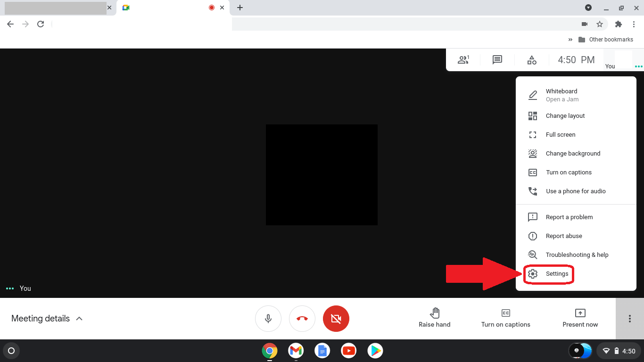Open the Chrome three-dot menu
The height and width of the screenshot is (362, 644).
(634, 24)
